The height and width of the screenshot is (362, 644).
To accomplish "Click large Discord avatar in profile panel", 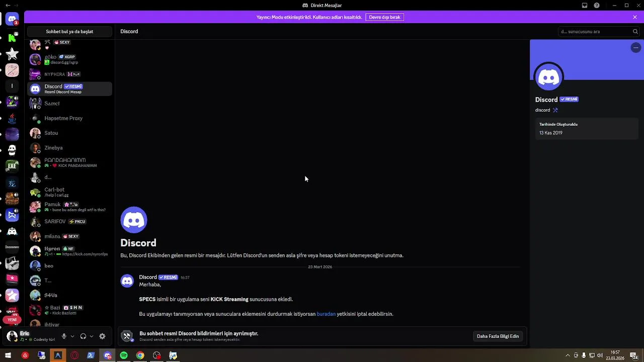I will click(549, 77).
